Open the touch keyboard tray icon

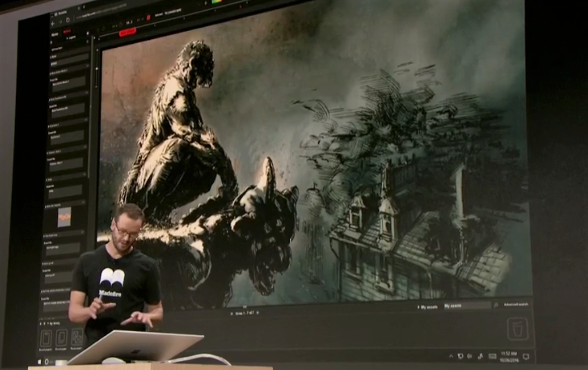pyautogui.click(x=492, y=356)
